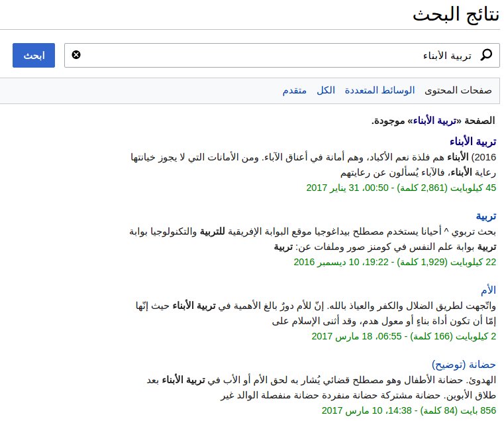Click the snippet starting الهدوئ. حضانة الأطفال
This screenshot has width=504, height=421.
(321, 381)
